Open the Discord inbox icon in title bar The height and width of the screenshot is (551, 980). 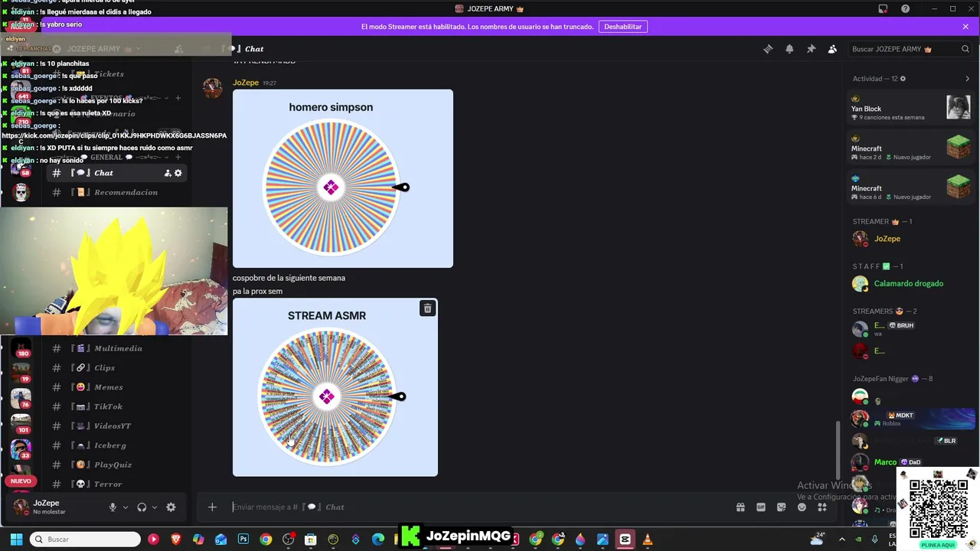pyautogui.click(x=883, y=8)
